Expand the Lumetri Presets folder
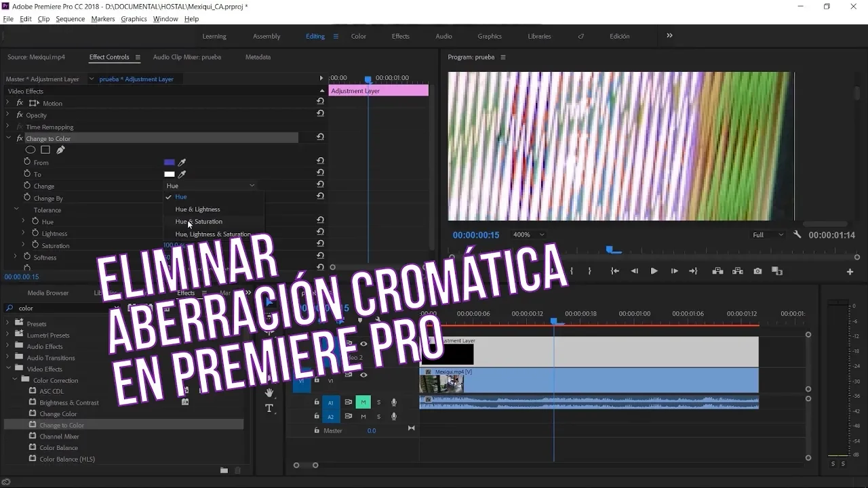This screenshot has height=488, width=868. pyautogui.click(x=9, y=335)
